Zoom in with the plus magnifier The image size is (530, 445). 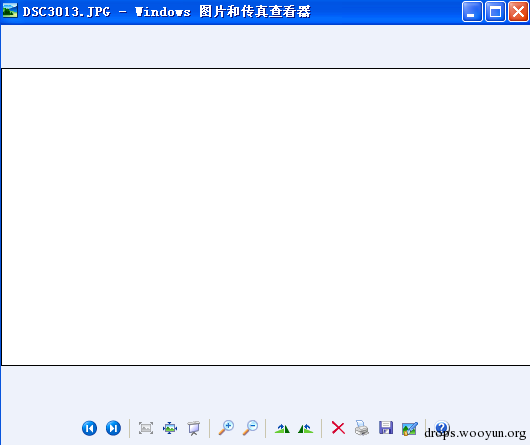226,428
